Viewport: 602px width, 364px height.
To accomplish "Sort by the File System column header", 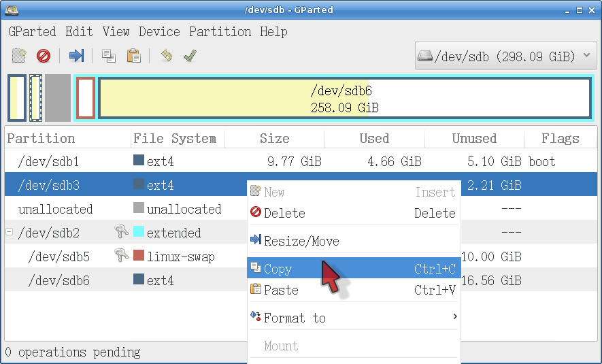I will (175, 139).
